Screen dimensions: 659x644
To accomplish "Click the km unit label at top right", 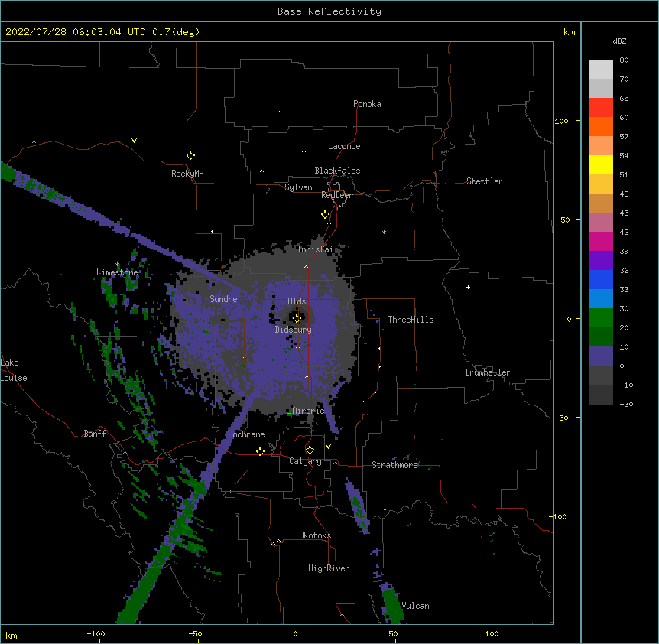I will pos(569,32).
